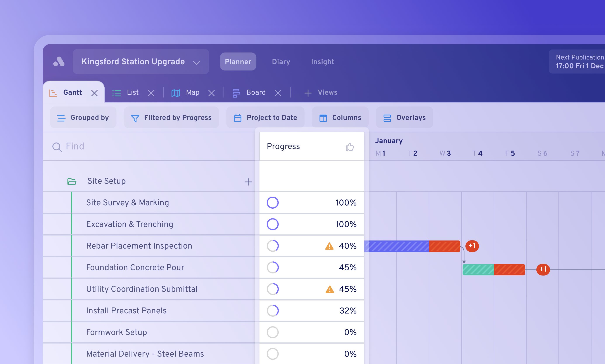Click Install Precast Panels progress circle
Viewport: 605px width, 364px height.
(273, 311)
